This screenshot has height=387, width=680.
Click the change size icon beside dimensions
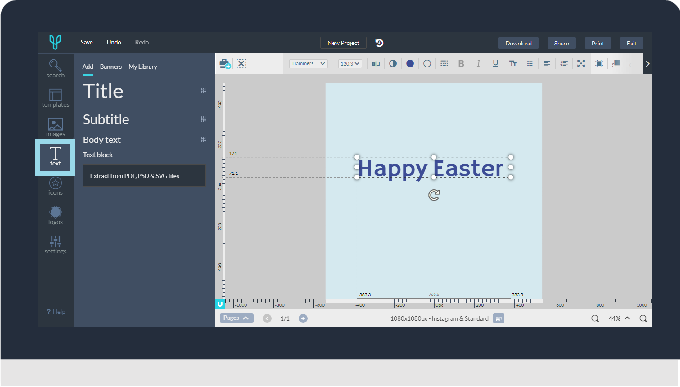click(499, 318)
